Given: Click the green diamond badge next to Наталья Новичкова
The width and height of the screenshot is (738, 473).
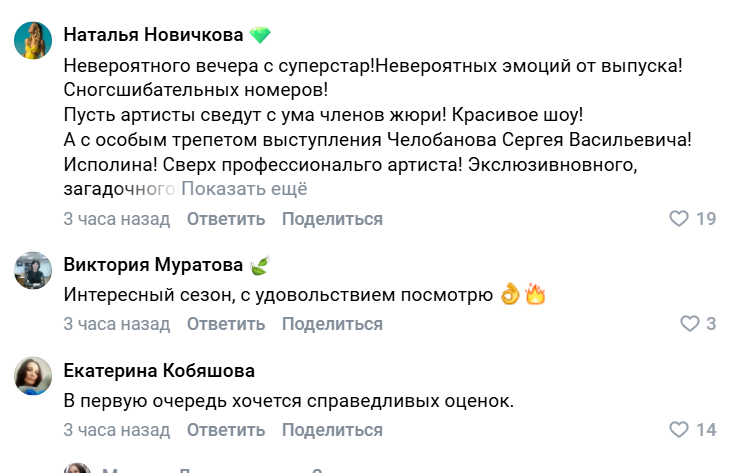Looking at the screenshot, I should (x=261, y=35).
